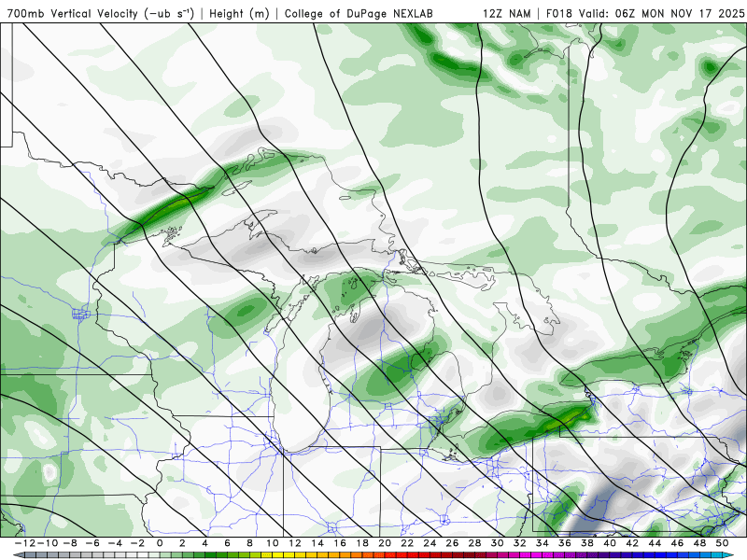Click the 'F018' forecast hour text
This screenshot has height=560, width=747.
click(560, 13)
